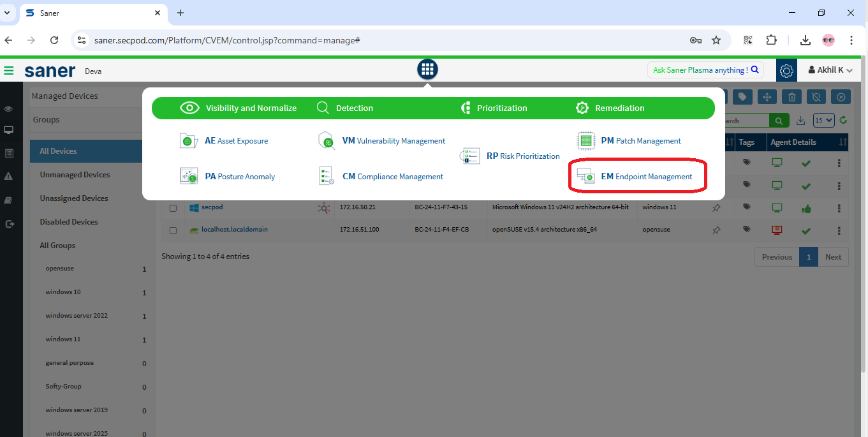
Task: Open the Akhil K user dropdown
Action: pyautogui.click(x=830, y=70)
